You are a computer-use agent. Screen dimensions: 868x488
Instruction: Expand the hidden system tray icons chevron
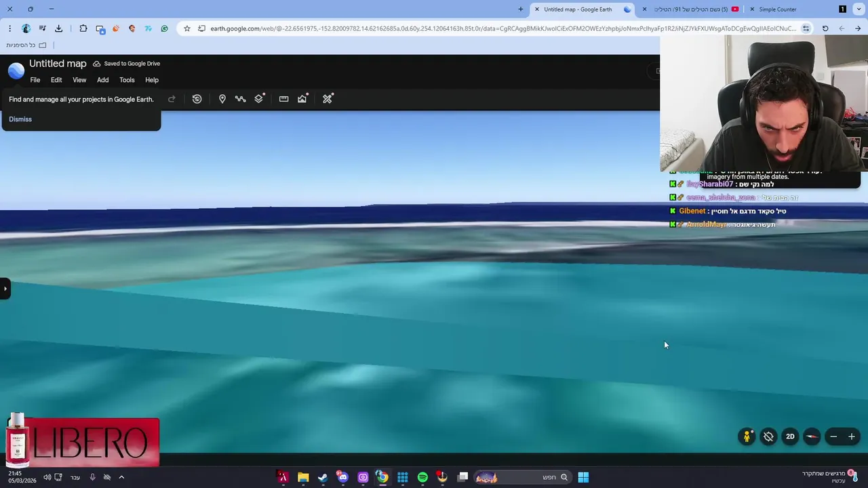tap(121, 477)
